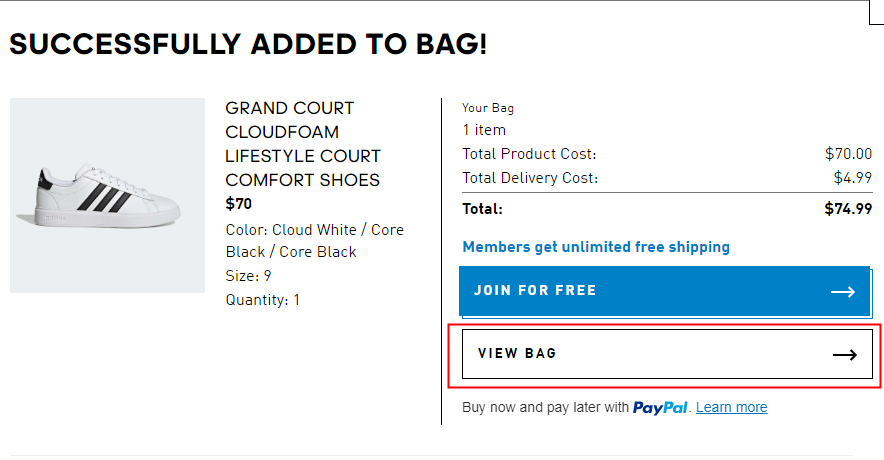This screenshot has width=884, height=460.
Task: Click the arrow icon on Join For Free
Action: 843,291
